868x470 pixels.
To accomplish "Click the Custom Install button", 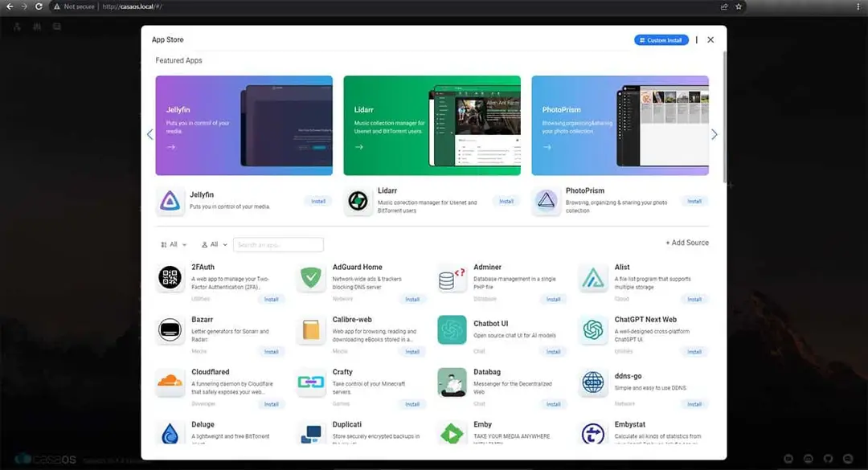I will 661,40.
